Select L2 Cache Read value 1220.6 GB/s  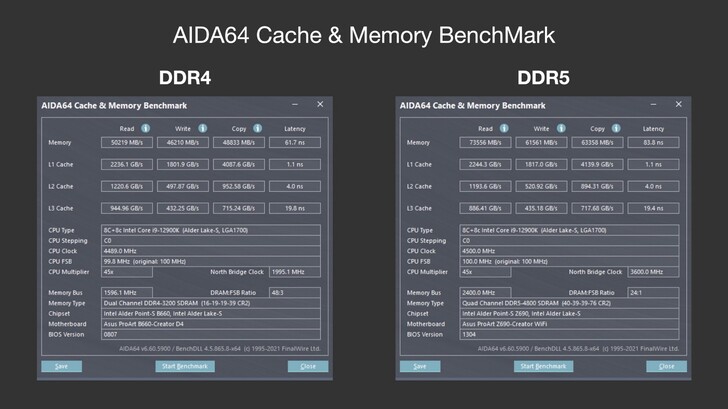pos(127,186)
